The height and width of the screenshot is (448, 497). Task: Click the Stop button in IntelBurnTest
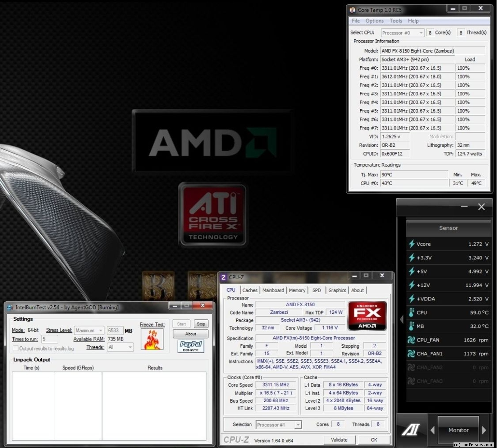pyautogui.click(x=201, y=324)
